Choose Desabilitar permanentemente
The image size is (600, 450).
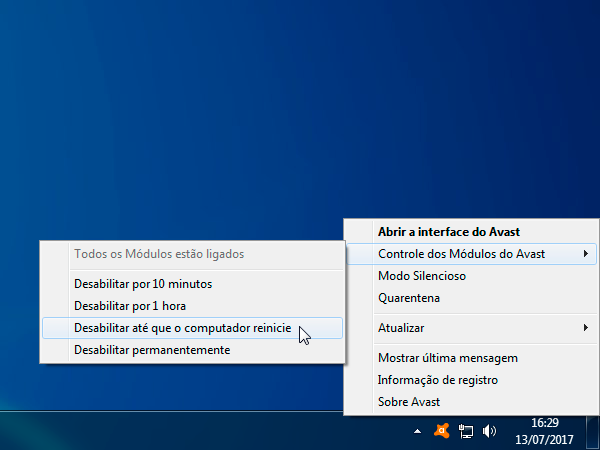point(192,350)
